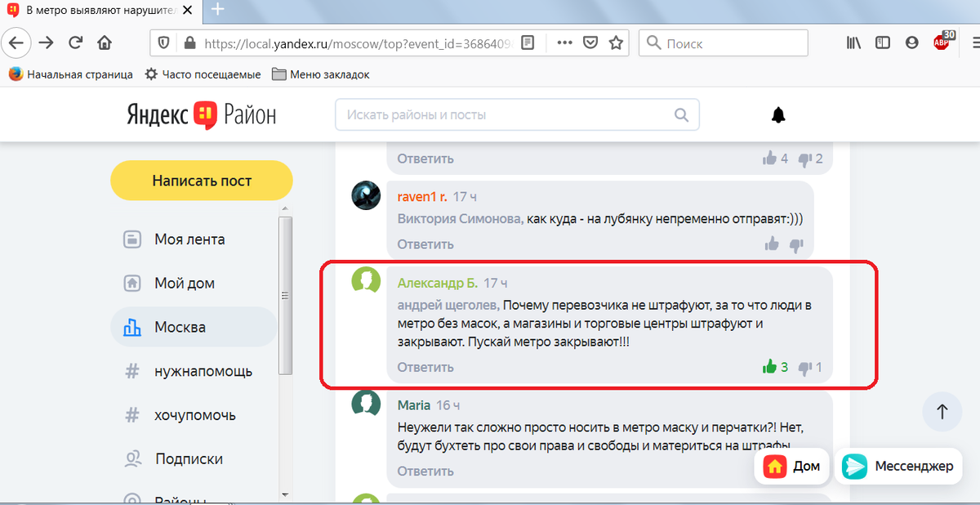
Task: Open the Firefox hamburger menu
Action: tap(973, 42)
